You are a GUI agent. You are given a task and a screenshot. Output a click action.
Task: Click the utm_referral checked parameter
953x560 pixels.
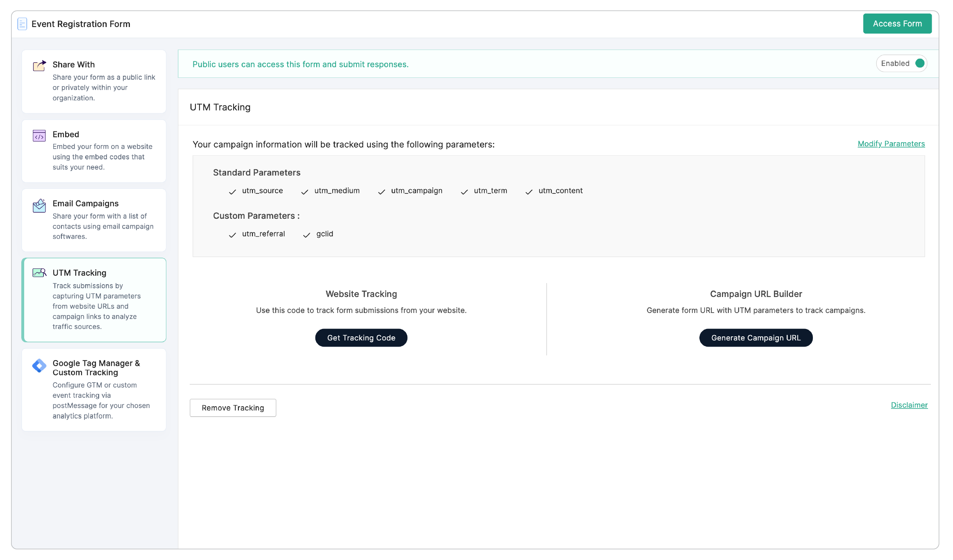[x=263, y=234]
